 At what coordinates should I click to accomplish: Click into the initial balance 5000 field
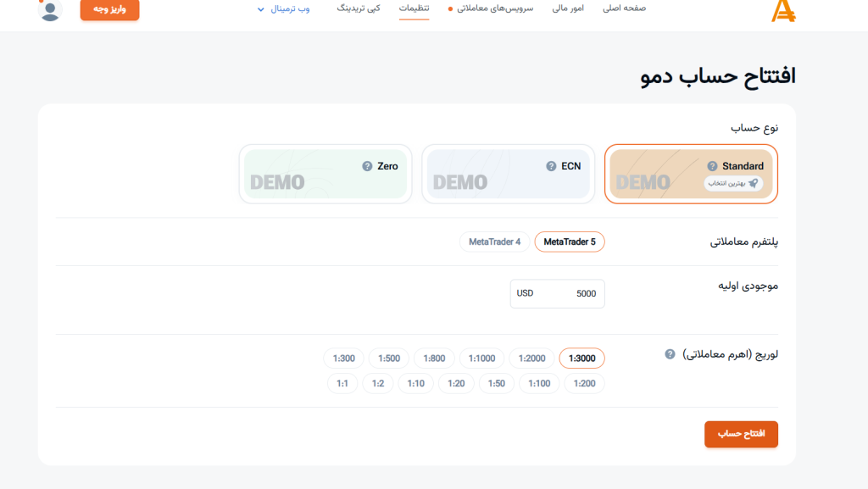(558, 294)
